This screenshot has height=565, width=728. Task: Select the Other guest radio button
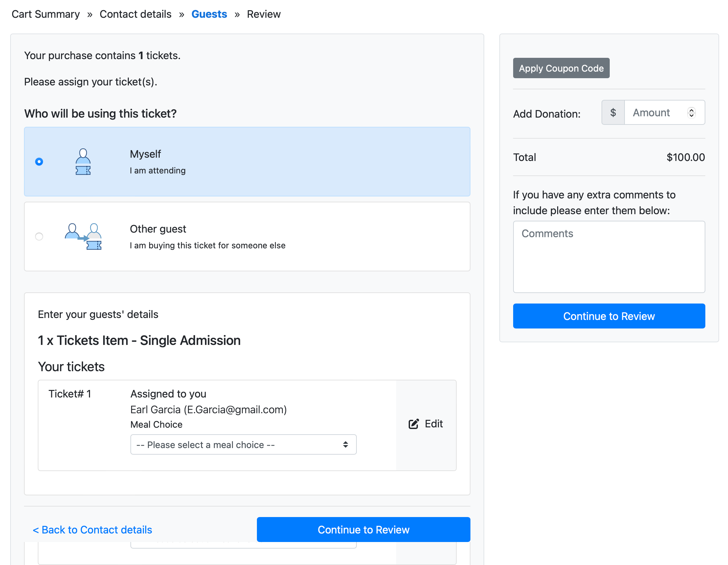(x=39, y=236)
